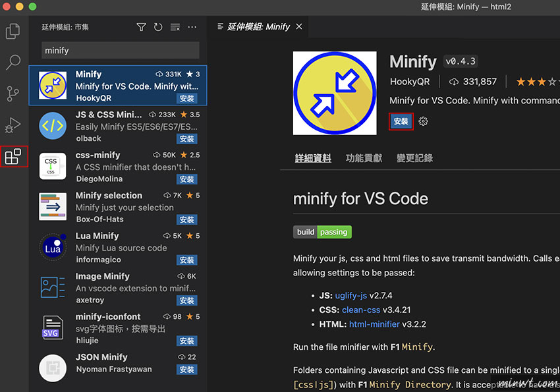
Task: Open the Extensions view in activity bar
Action: point(13,156)
